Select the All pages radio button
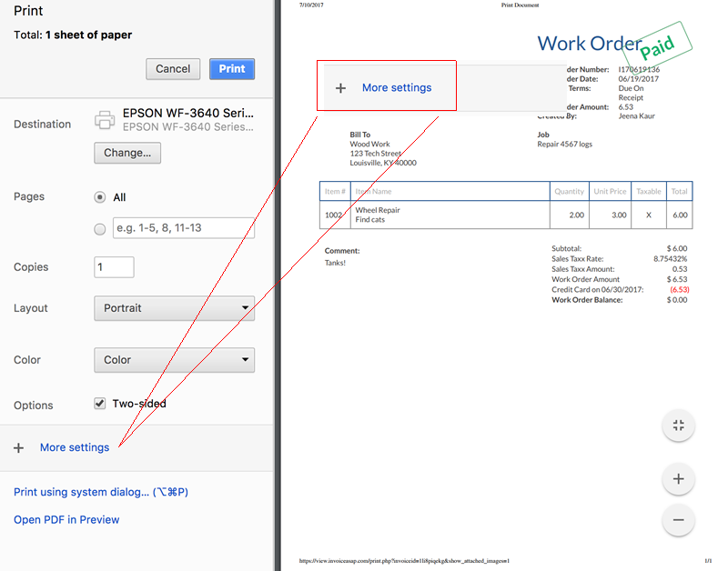This screenshot has height=571, width=728. pos(100,197)
